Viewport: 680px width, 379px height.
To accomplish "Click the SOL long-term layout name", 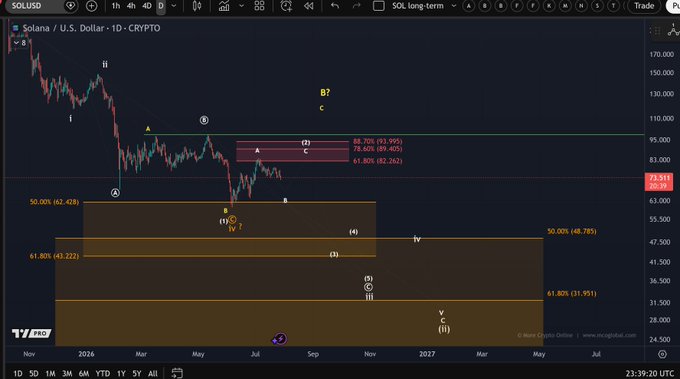I will click(x=418, y=6).
